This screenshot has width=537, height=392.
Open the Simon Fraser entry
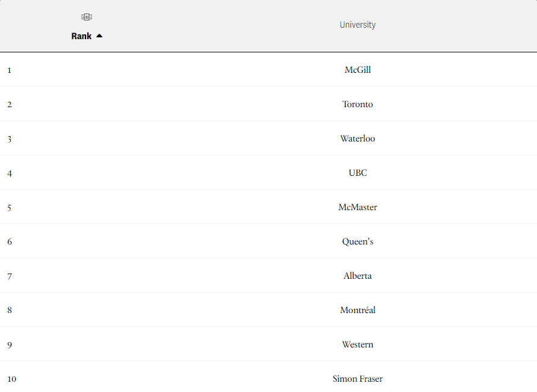tap(358, 379)
